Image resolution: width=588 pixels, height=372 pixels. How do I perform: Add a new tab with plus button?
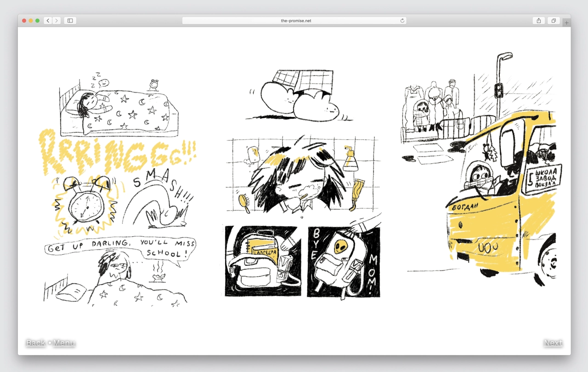click(566, 23)
